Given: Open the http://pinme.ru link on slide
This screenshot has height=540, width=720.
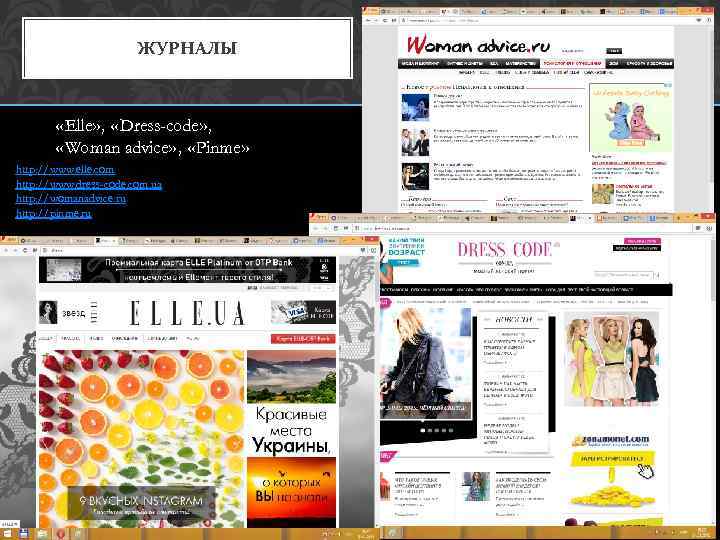Looking at the screenshot, I should point(54,214).
